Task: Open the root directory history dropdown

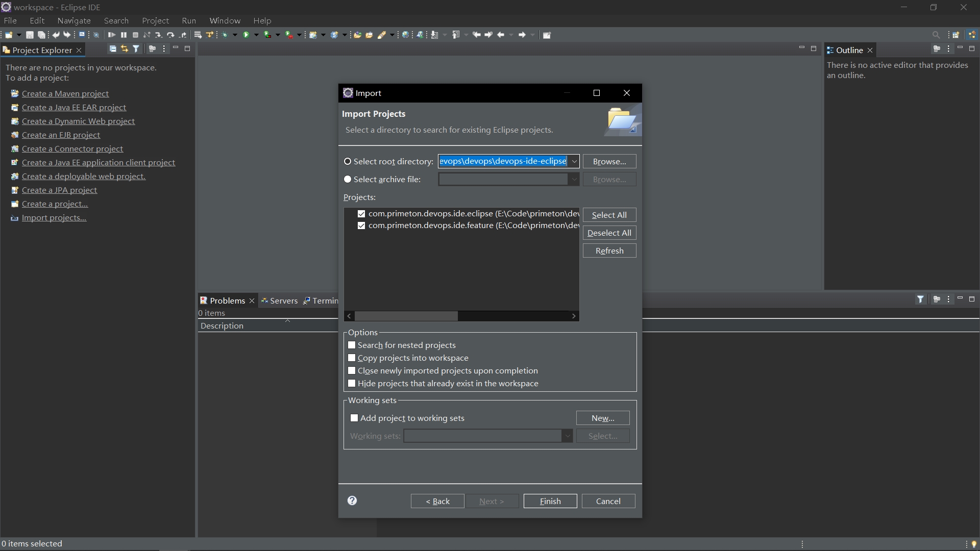Action: point(575,161)
